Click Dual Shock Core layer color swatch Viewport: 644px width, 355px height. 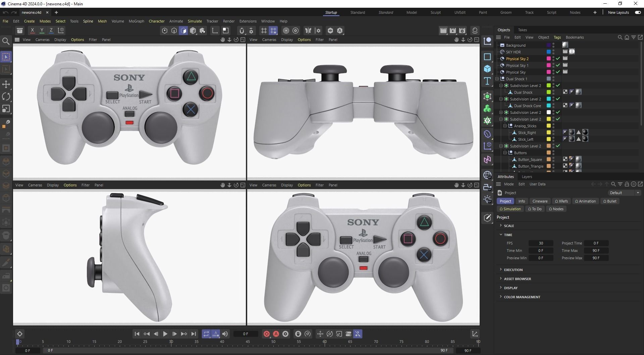[549, 105]
